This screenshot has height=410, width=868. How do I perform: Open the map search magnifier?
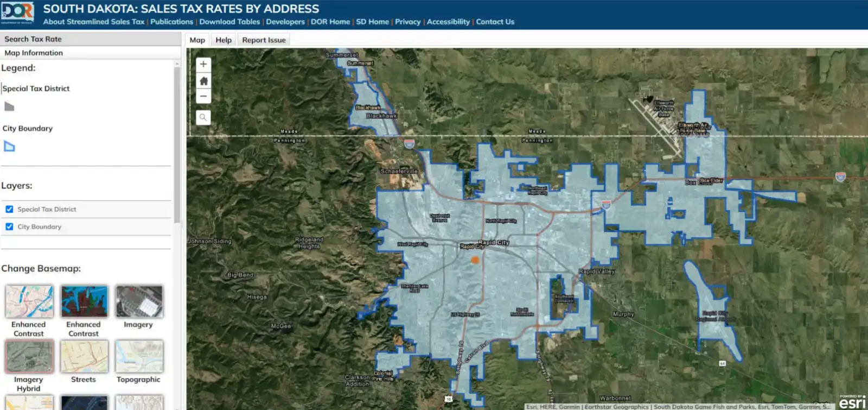point(203,117)
